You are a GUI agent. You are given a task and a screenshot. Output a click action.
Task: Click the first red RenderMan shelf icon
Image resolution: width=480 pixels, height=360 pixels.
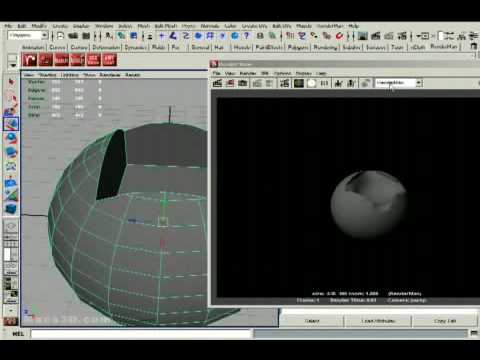(x=29, y=60)
